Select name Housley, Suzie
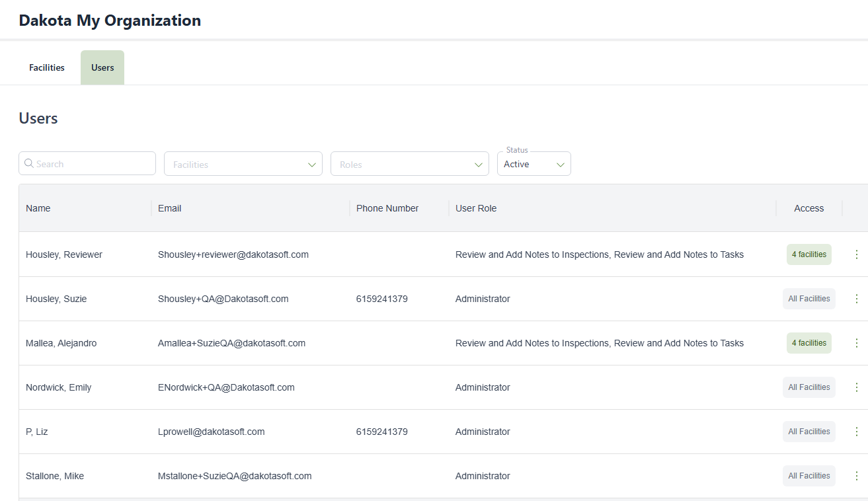This screenshot has height=501, width=868. click(x=56, y=299)
